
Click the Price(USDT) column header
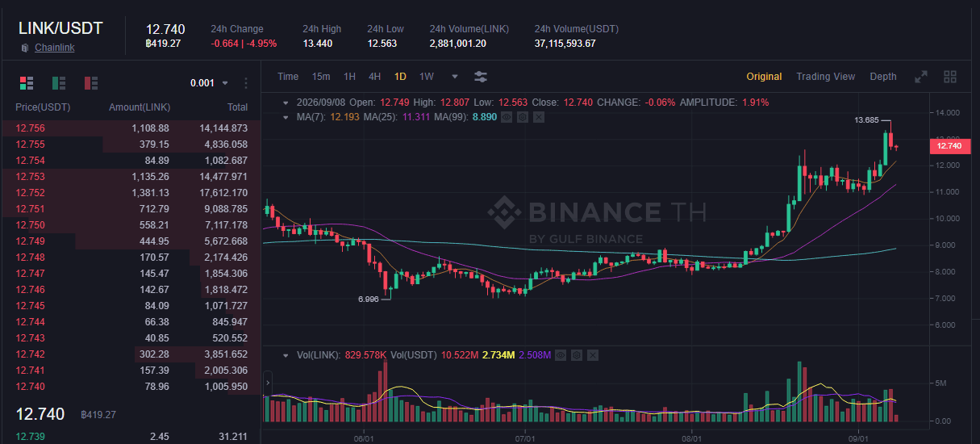[43, 107]
